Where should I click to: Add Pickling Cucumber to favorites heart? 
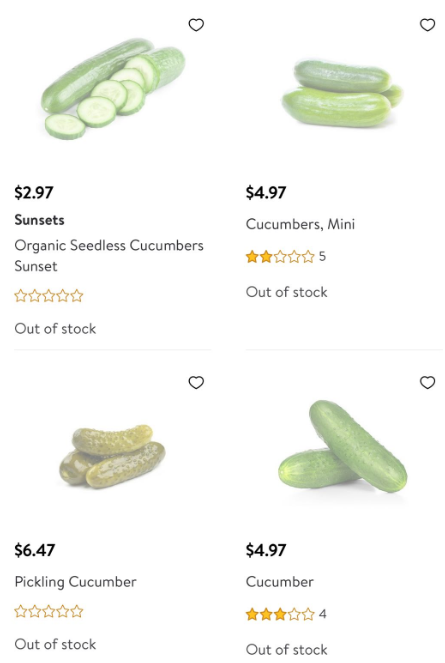tap(196, 383)
